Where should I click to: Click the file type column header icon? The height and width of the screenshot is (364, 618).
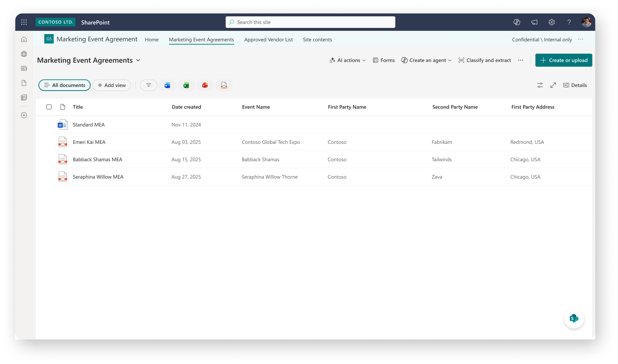63,107
